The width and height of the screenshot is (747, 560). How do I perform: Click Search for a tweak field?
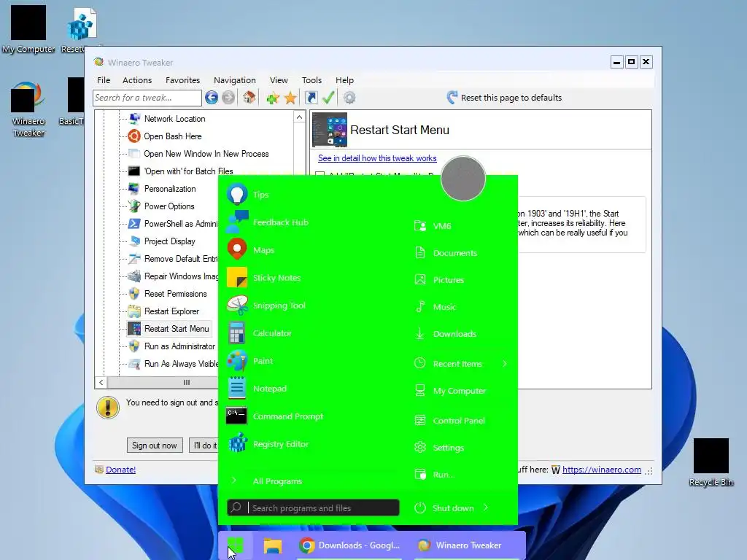pyautogui.click(x=147, y=98)
